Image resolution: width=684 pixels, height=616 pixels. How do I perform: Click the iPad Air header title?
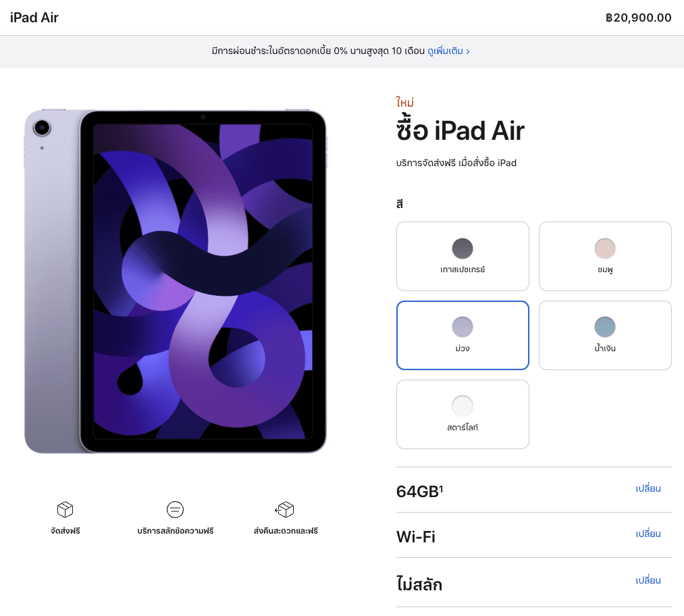pyautogui.click(x=34, y=18)
